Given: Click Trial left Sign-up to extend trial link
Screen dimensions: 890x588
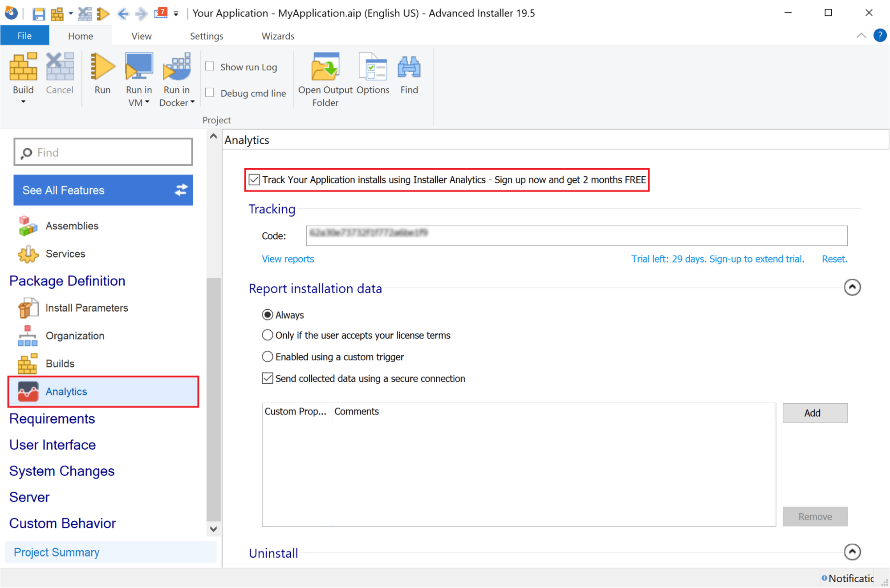Looking at the screenshot, I should pyautogui.click(x=718, y=259).
